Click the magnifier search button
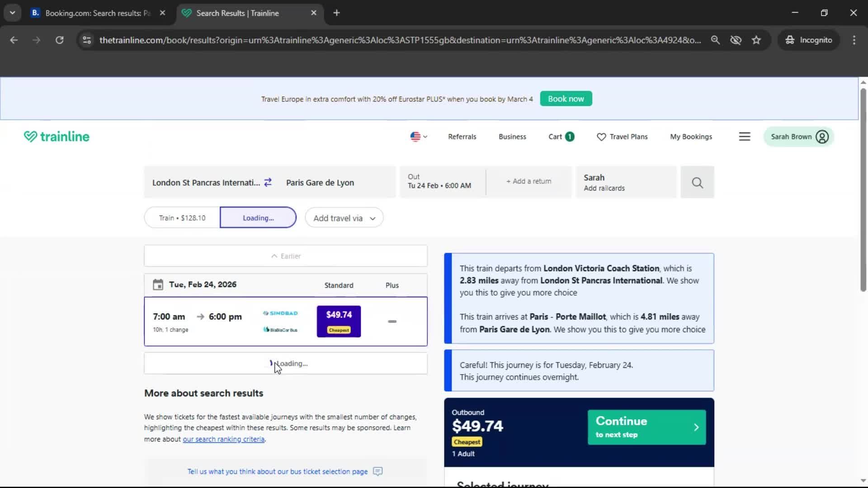 click(x=697, y=183)
